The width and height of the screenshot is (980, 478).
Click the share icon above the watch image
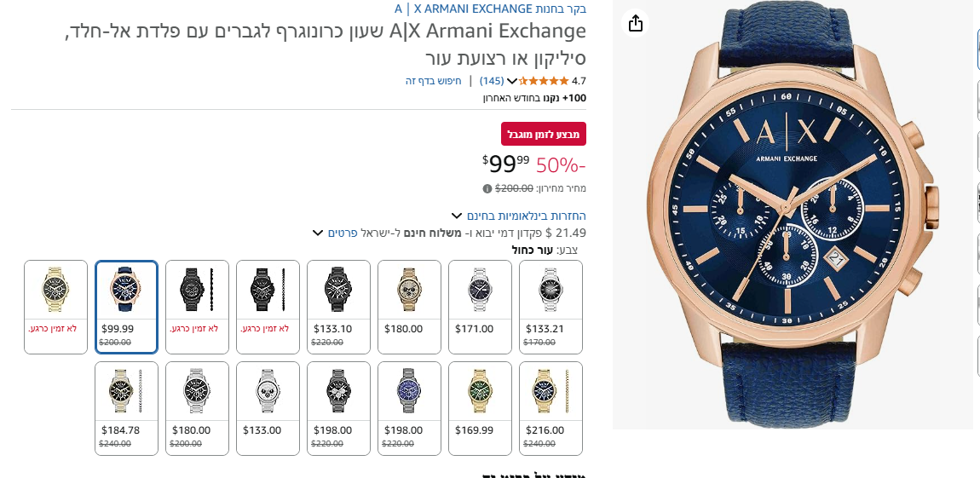click(x=635, y=23)
